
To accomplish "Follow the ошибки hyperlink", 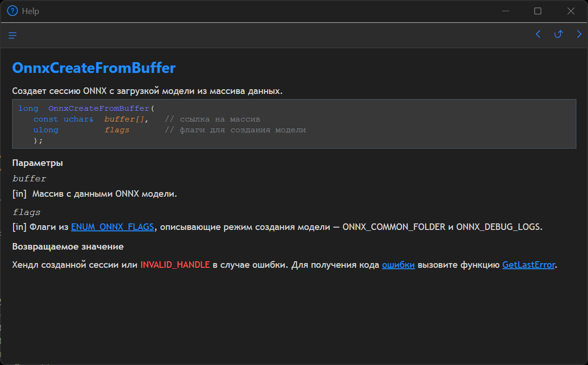I will (398, 265).
